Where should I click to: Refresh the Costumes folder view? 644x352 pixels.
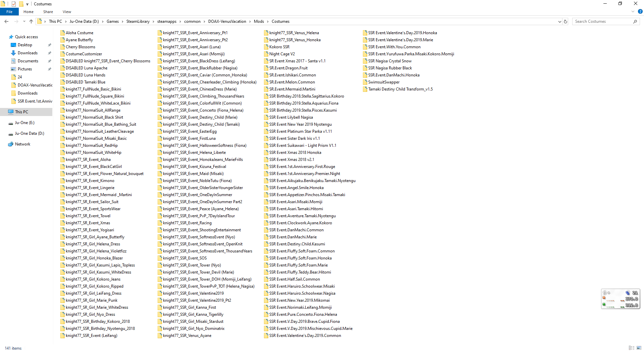[566, 21]
